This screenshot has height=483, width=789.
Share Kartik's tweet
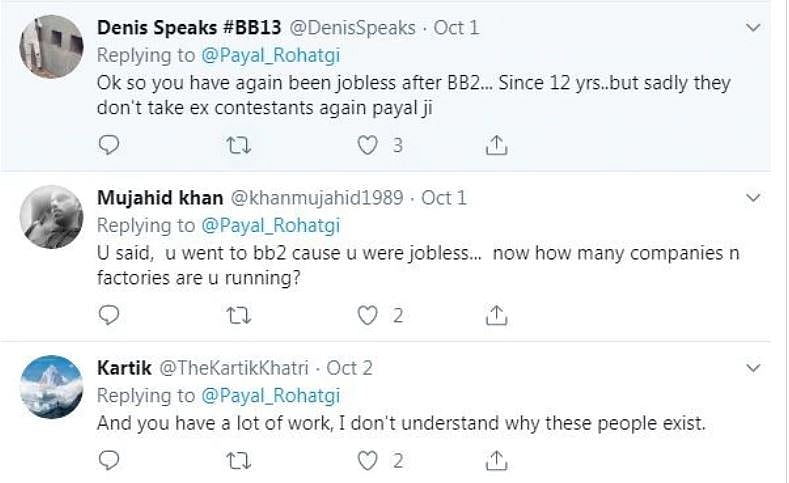click(495, 460)
